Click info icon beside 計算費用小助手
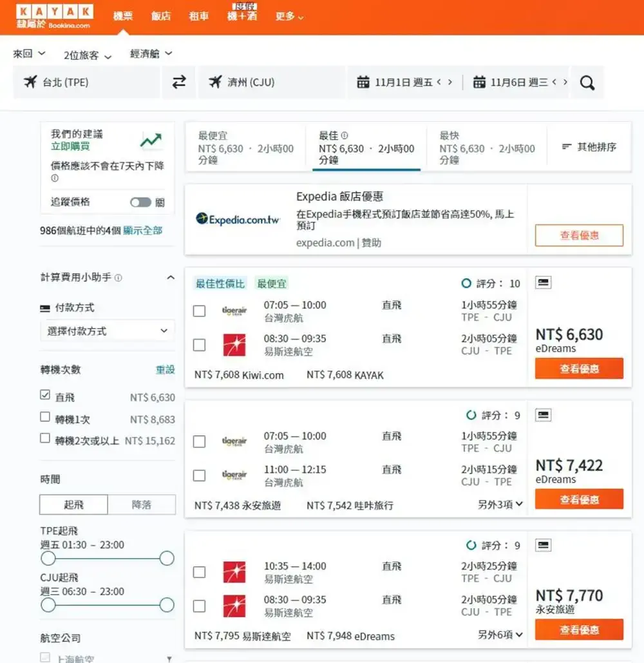The width and height of the screenshot is (644, 663). 118,278
